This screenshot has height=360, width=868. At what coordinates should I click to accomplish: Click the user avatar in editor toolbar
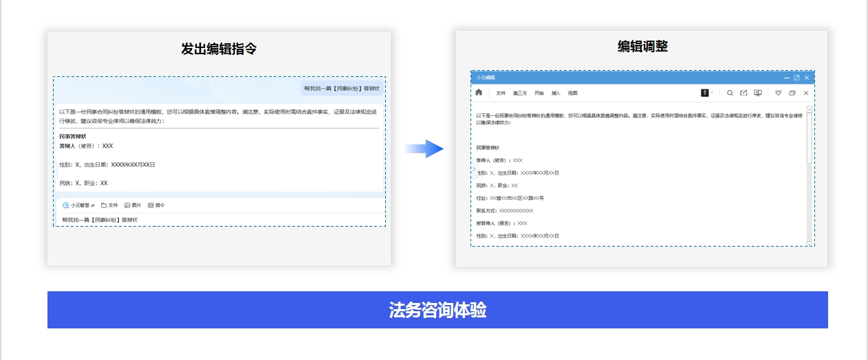[705, 93]
